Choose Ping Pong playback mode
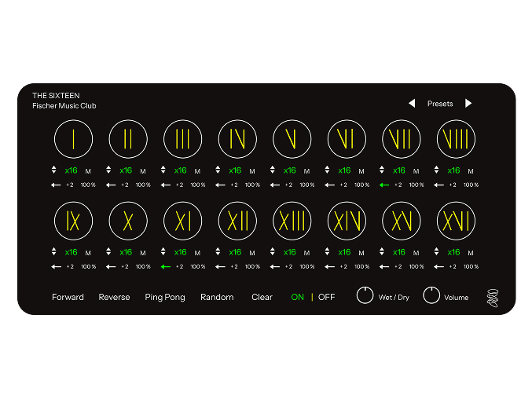 (x=165, y=298)
